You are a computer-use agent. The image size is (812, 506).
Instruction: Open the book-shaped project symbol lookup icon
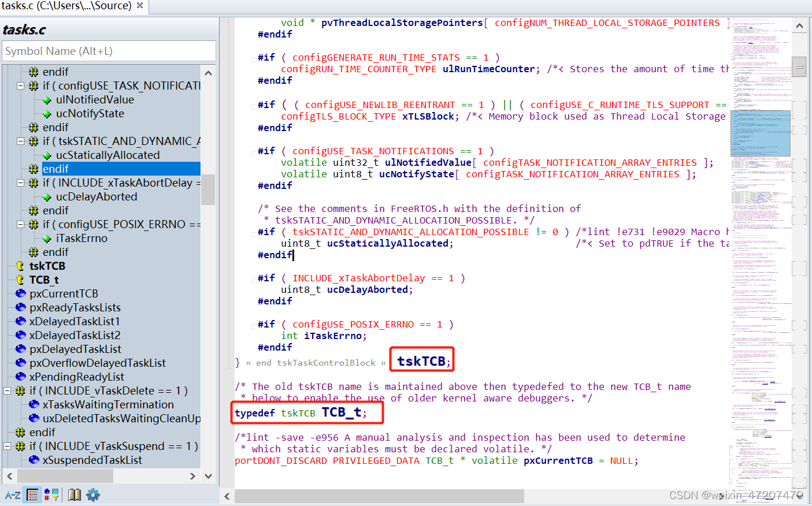click(x=75, y=495)
